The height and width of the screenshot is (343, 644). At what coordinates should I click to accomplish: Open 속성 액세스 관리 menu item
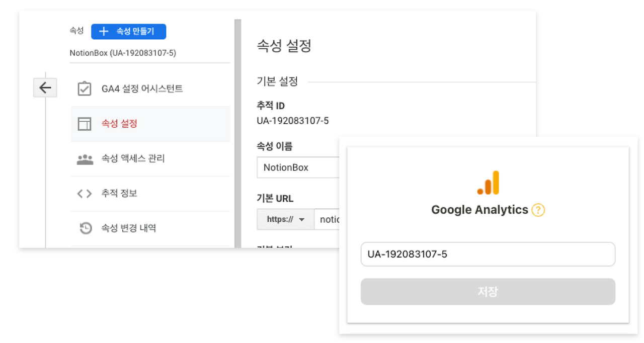coord(150,159)
